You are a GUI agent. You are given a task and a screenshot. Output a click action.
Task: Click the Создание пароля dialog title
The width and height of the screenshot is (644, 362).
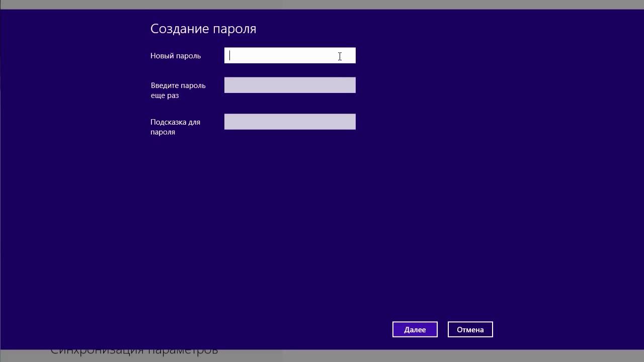coord(203,29)
